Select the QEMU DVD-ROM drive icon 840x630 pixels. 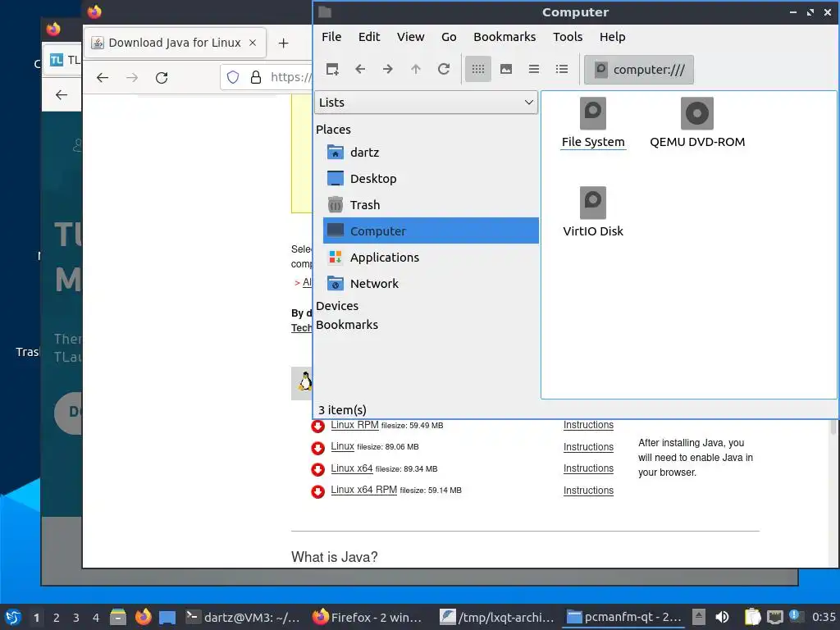[x=697, y=123]
